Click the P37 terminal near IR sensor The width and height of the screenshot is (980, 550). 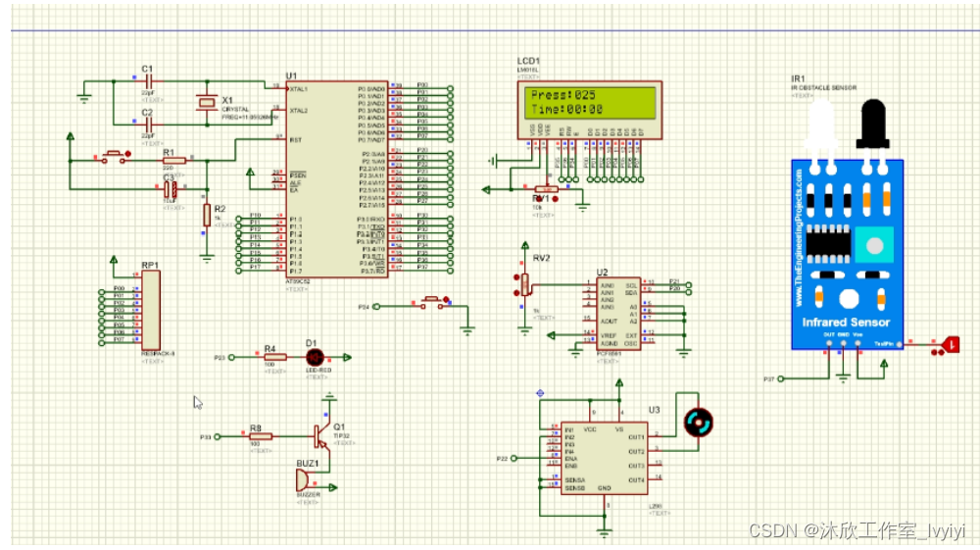click(x=780, y=378)
